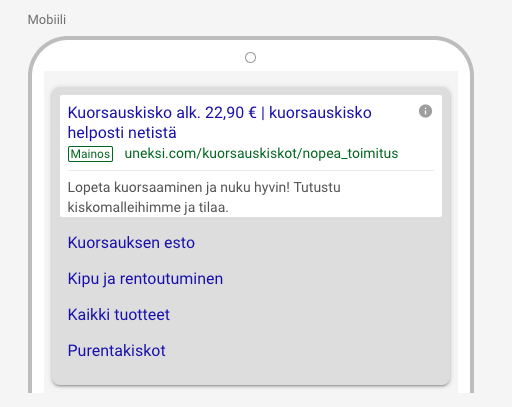512x407 pixels.
Task: Open the Kipu ja rentoutuminen sitelink
Action: coord(145,279)
